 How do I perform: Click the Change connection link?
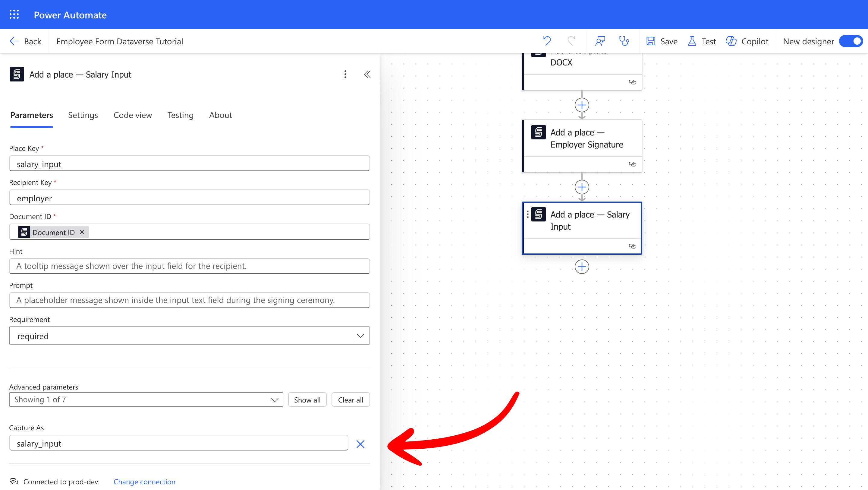[144, 482]
